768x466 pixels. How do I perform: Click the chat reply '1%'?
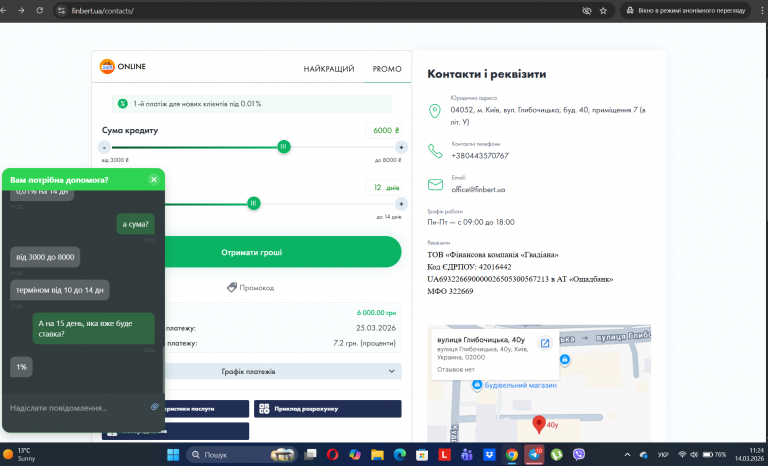(x=22, y=367)
